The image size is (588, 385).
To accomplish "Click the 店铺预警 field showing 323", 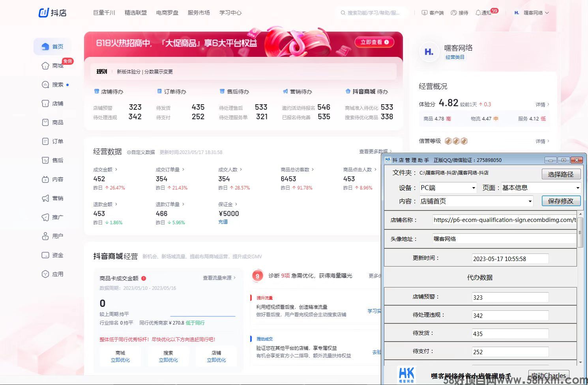I will point(510,297).
